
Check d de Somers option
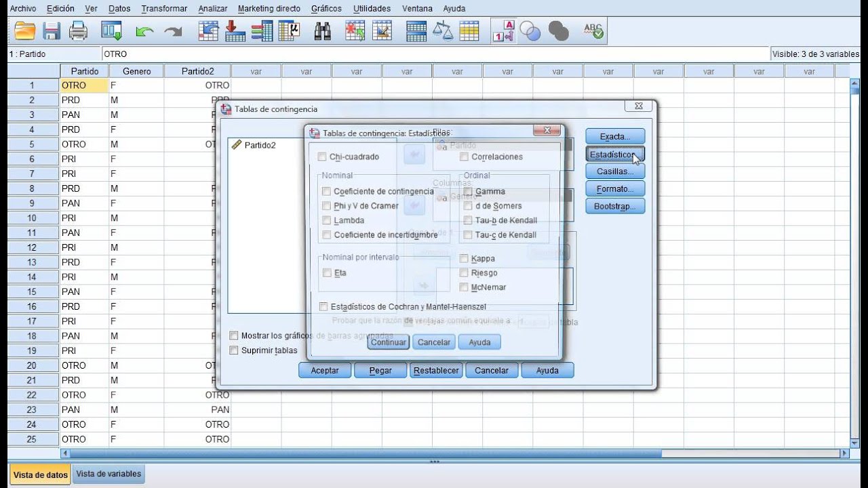(x=468, y=205)
